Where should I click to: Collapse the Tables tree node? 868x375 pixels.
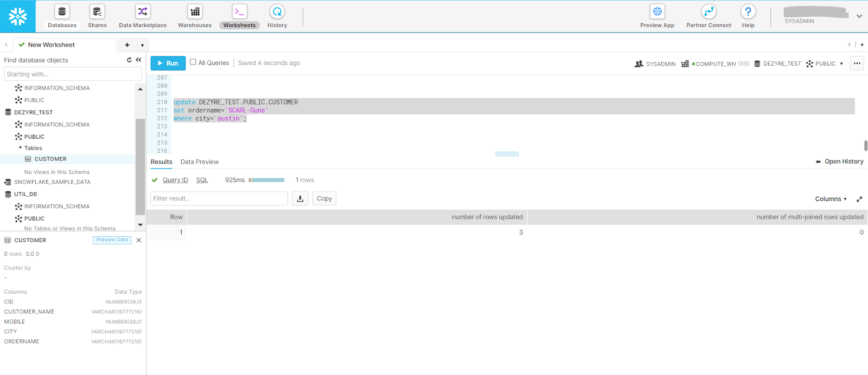(21, 148)
